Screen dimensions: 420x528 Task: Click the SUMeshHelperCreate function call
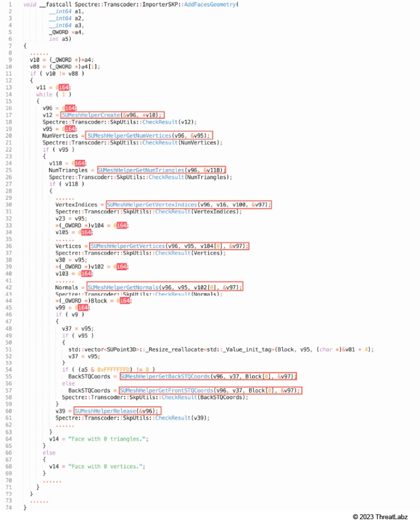(x=112, y=114)
